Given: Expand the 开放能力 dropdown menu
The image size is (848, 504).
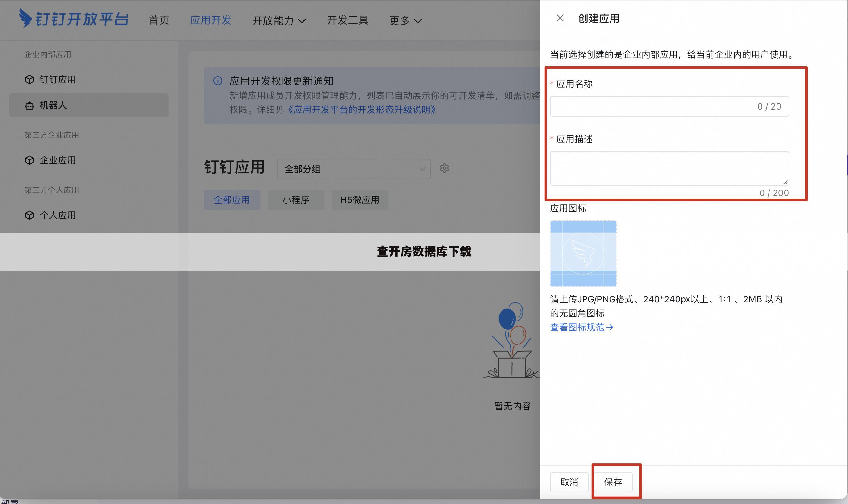Looking at the screenshot, I should [x=279, y=20].
